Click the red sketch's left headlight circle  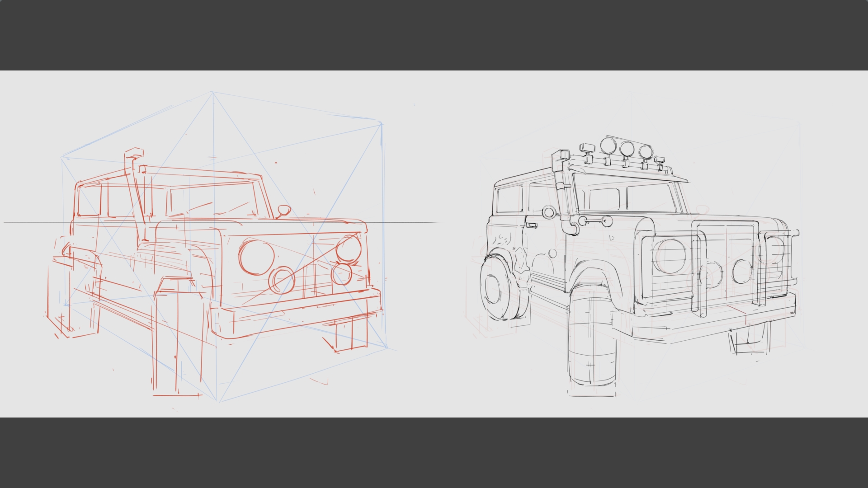coord(256,257)
